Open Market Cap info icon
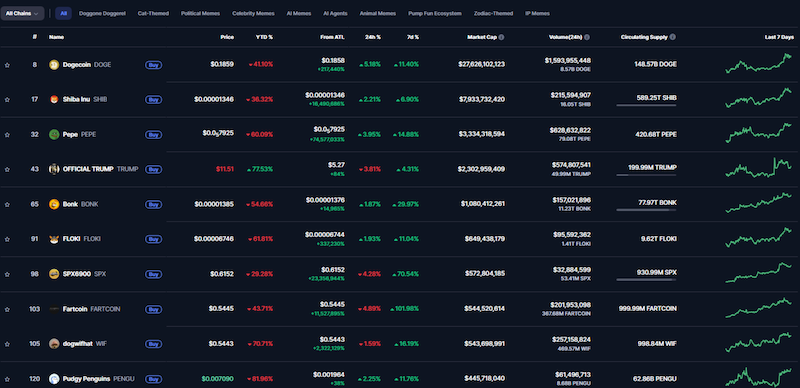800x388 pixels. click(x=502, y=37)
